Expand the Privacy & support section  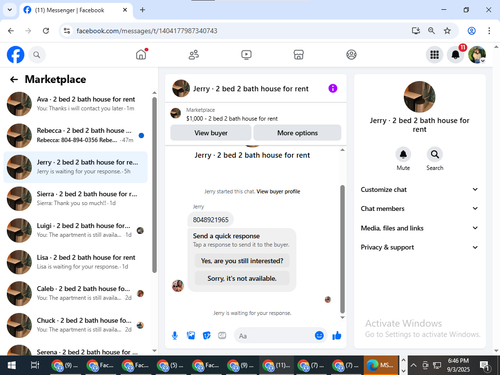[419, 247]
